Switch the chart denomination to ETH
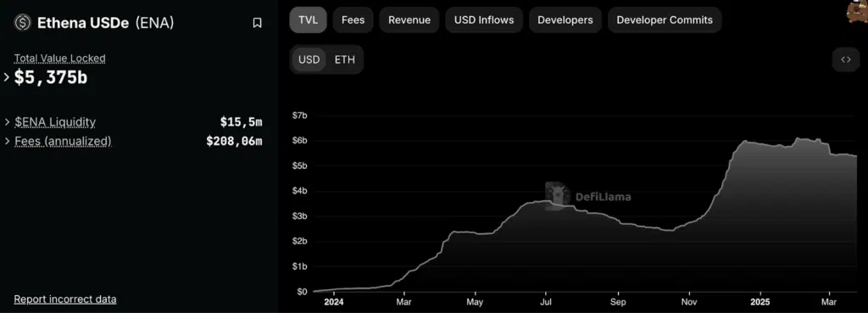This screenshot has height=313, width=868. coord(345,60)
